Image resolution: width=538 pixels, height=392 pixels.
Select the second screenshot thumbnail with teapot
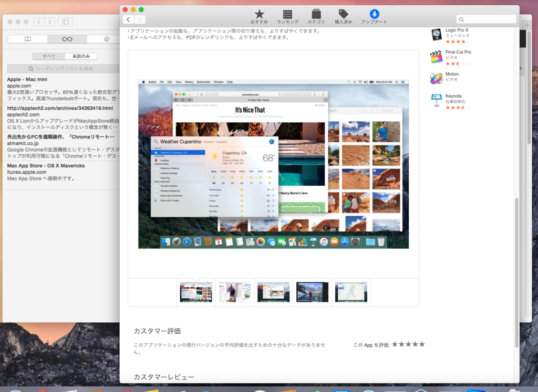click(235, 292)
